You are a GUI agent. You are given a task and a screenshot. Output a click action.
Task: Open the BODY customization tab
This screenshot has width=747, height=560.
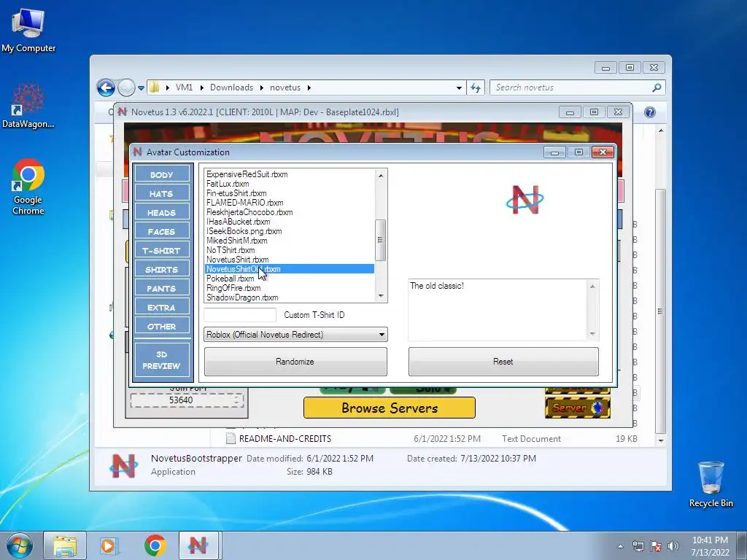point(162,174)
